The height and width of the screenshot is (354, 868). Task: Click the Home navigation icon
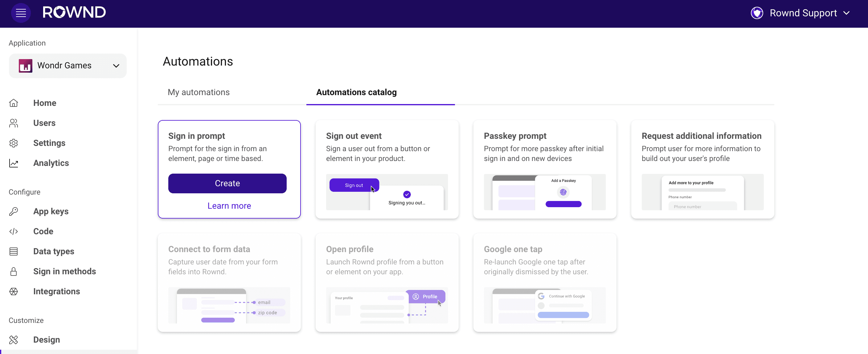click(13, 103)
